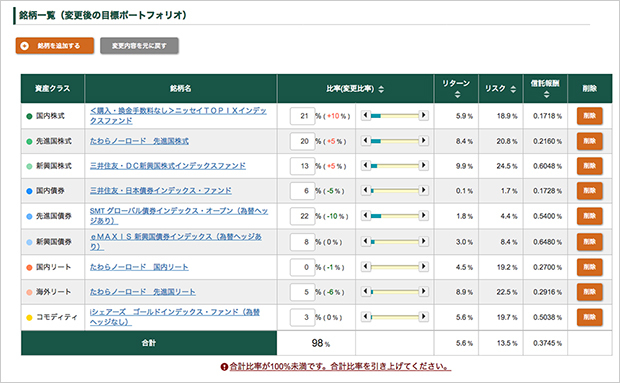Delete the 国内リート row
620x383 pixels.
point(590,267)
